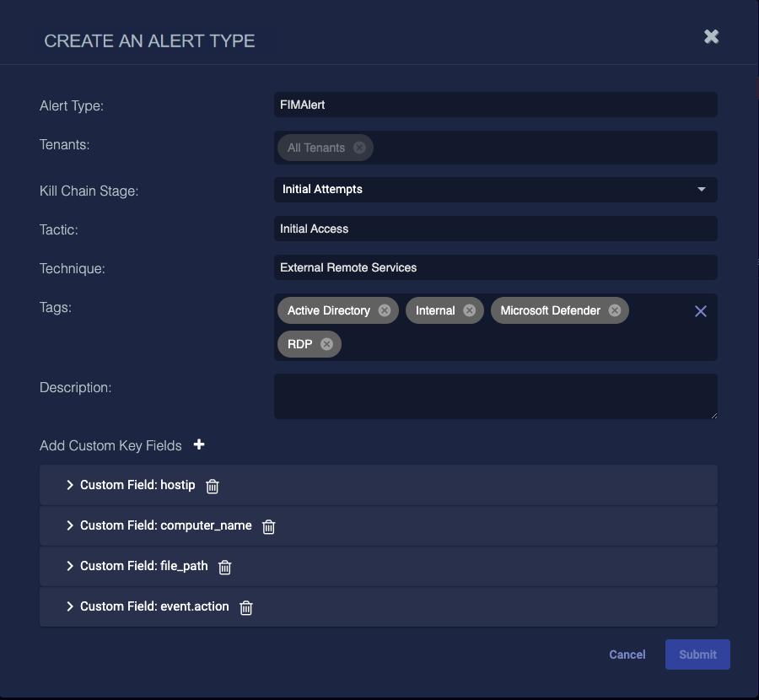759x700 pixels.
Task: Delete the computer_name custom field
Action: 269,526
